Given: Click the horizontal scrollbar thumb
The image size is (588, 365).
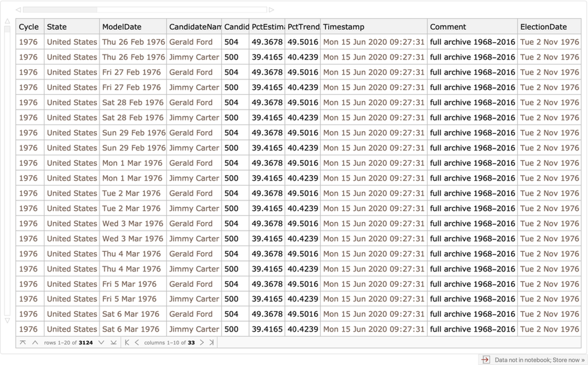Looking at the screenshot, I should pos(60,10).
